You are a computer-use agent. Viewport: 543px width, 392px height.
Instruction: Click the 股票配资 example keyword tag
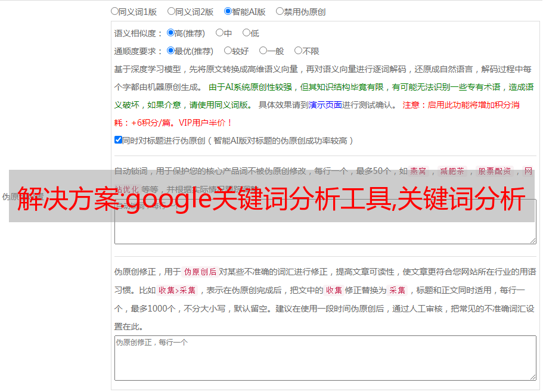(495, 171)
